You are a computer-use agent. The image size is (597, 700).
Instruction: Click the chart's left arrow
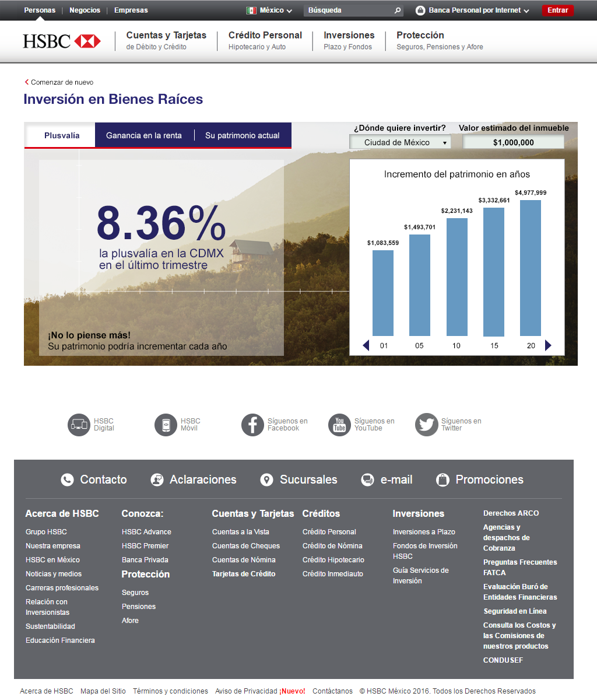click(x=366, y=345)
